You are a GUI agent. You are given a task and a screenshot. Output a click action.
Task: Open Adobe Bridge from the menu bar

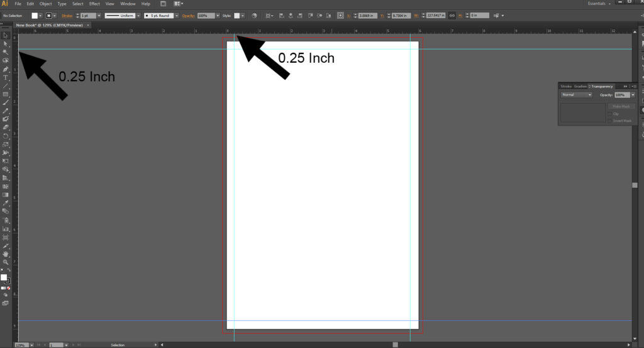click(x=163, y=4)
